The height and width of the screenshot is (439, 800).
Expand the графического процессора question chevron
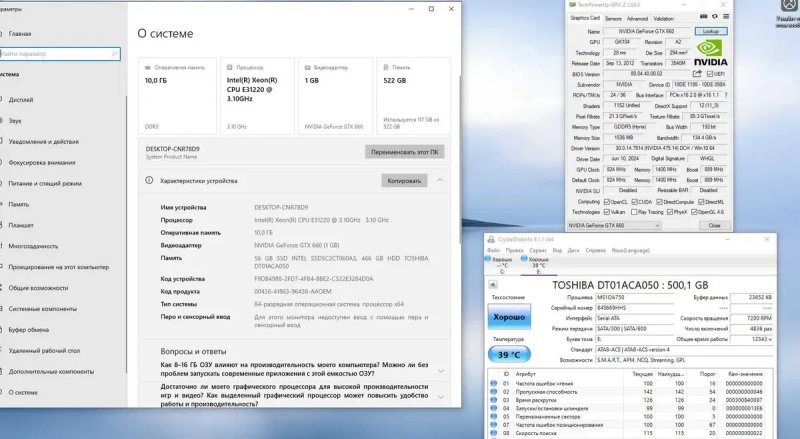point(441,397)
